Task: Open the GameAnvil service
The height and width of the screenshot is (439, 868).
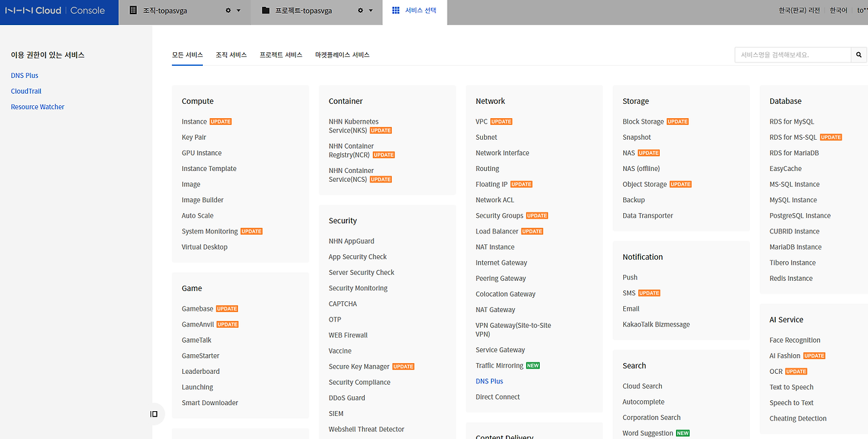Action: click(197, 324)
